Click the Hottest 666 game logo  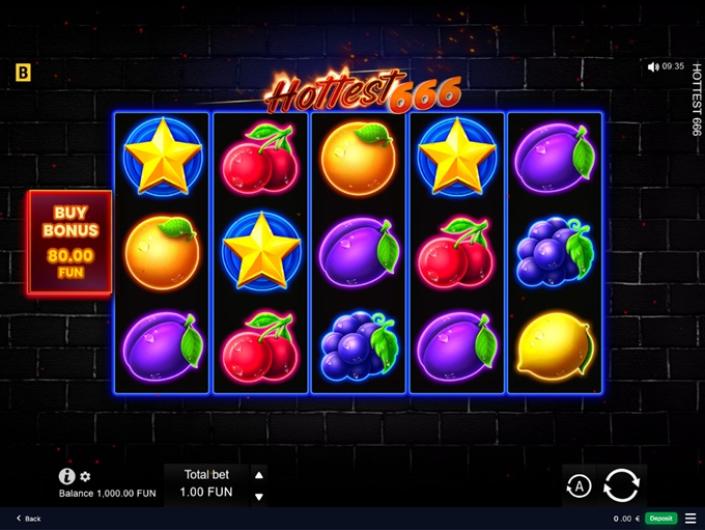coord(363,91)
